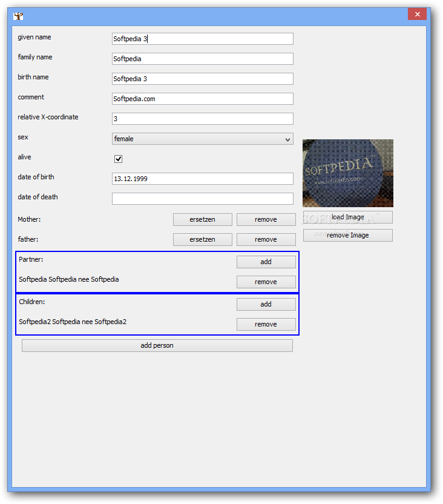Add a new child in Children section
Viewport: 443px width, 504px height.
click(x=266, y=304)
